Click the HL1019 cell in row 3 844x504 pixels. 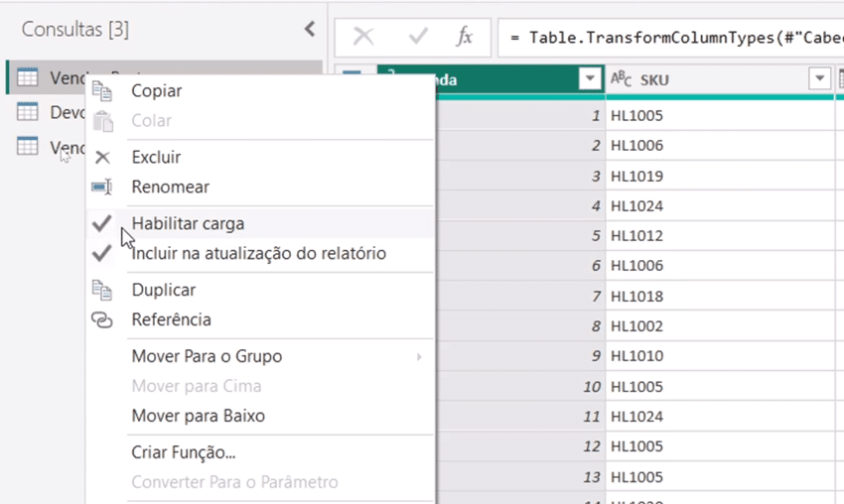(x=720, y=176)
